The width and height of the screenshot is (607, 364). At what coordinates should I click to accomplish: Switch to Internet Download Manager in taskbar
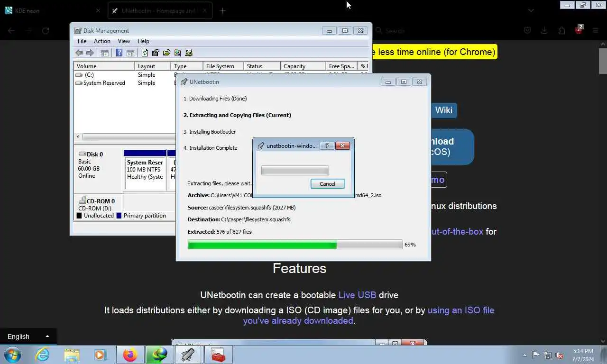(x=159, y=355)
